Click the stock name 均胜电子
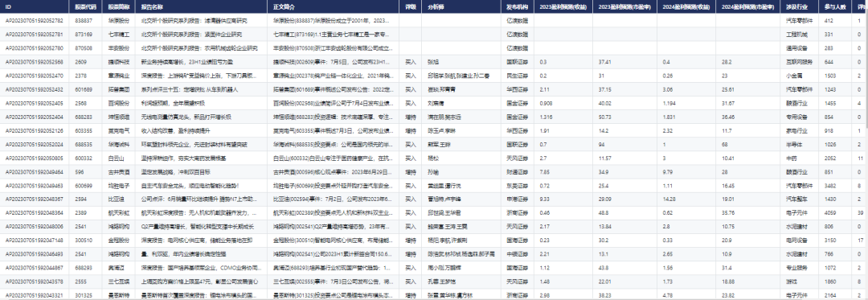Image resolution: width=868 pixels, height=300 pixels. (119, 186)
